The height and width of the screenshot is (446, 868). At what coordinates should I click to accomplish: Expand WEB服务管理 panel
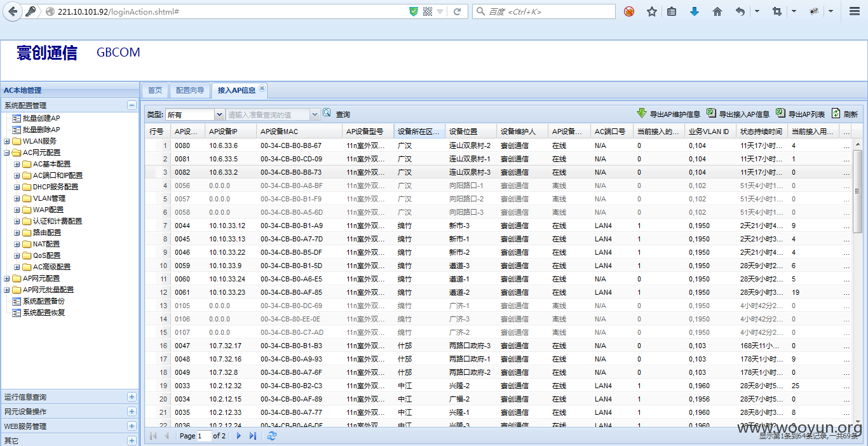click(x=132, y=426)
